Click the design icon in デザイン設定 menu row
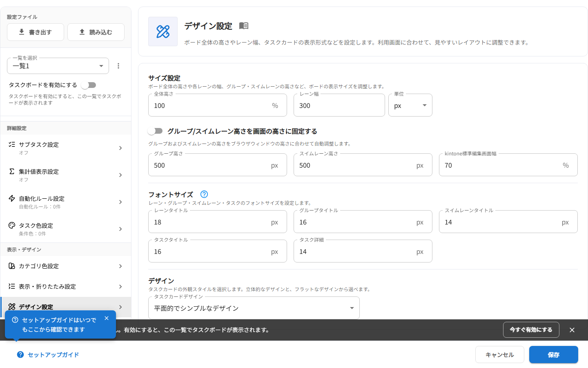This screenshot has height=368, width=588. 12,307
